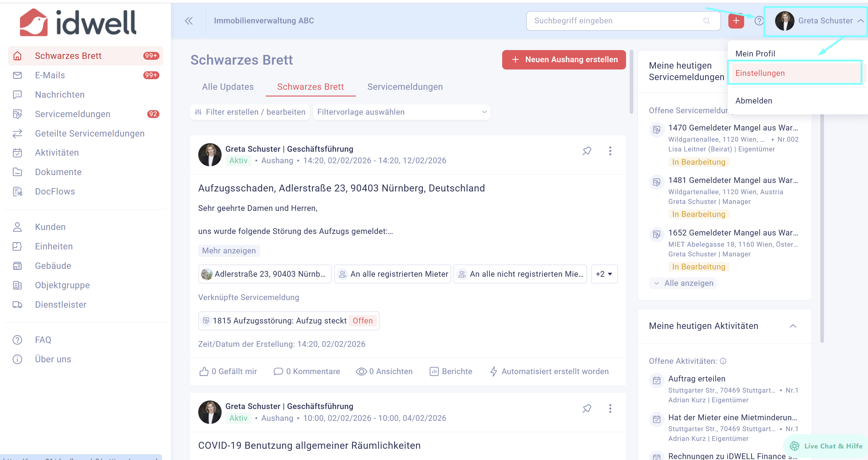Click Mehr anzeigen link in post

click(x=229, y=251)
